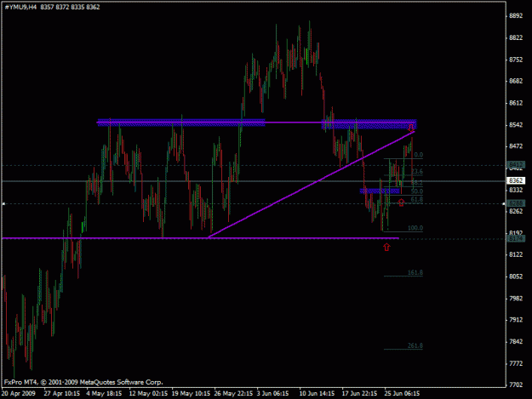Click the 4 May 18:15 date label
The image size is (532, 399).
pos(104,394)
